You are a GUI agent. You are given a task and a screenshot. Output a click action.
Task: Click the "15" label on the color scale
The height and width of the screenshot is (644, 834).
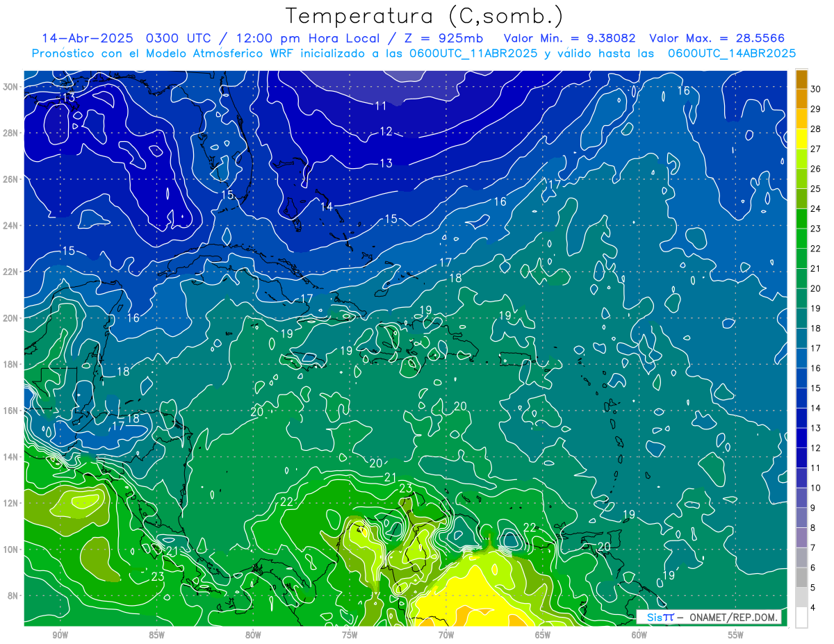[817, 388]
